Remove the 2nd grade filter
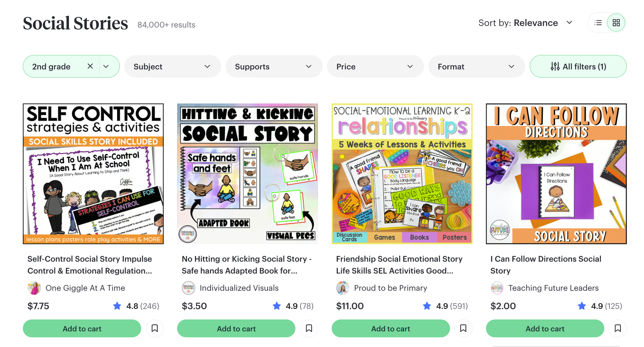 click(x=90, y=66)
